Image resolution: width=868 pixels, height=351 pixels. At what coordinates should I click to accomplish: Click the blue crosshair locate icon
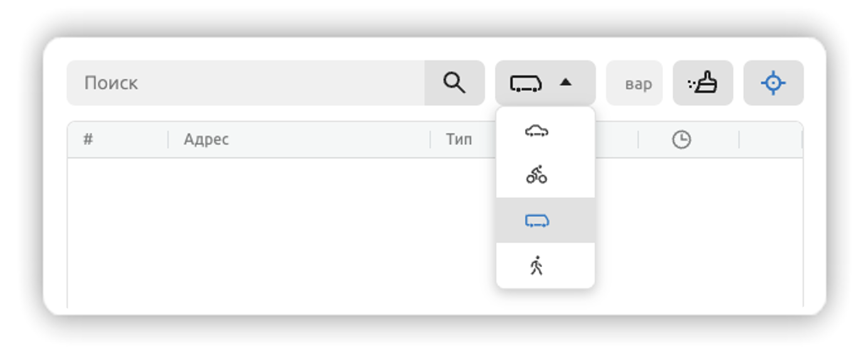pos(773,83)
